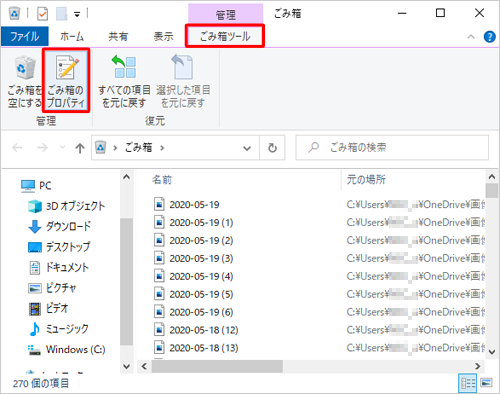Image resolution: width=500 pixels, height=394 pixels.
Task: Refresh the Recycle Bin view
Action: click(x=272, y=148)
